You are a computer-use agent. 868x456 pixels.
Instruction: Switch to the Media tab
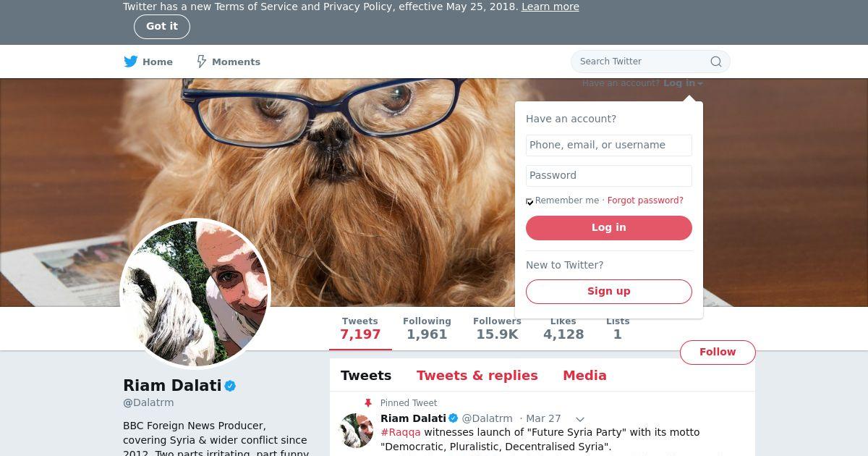584,376
